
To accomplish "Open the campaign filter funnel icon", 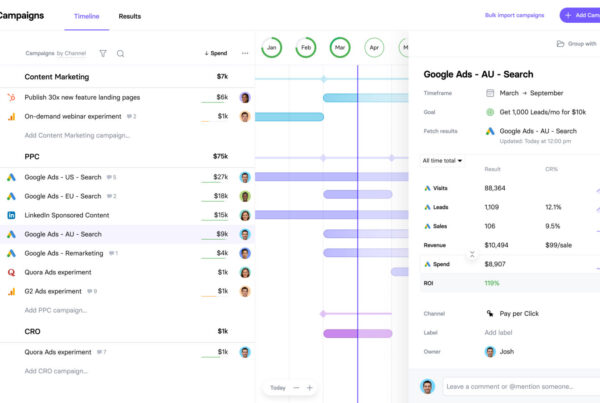I will click(103, 53).
